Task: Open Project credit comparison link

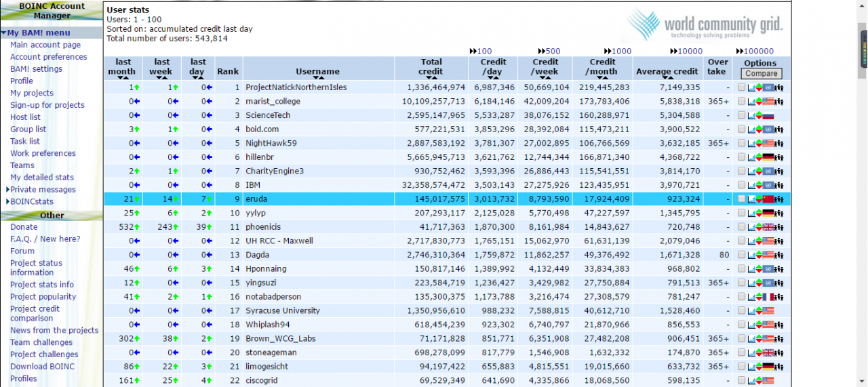Action: 35,313
